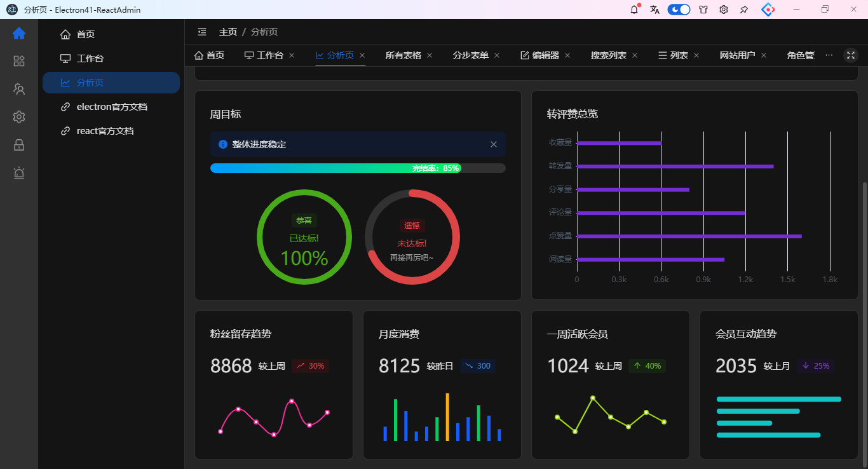The image size is (868, 469).
Task: Click the 完结率 85% progress bar
Action: tap(358, 168)
